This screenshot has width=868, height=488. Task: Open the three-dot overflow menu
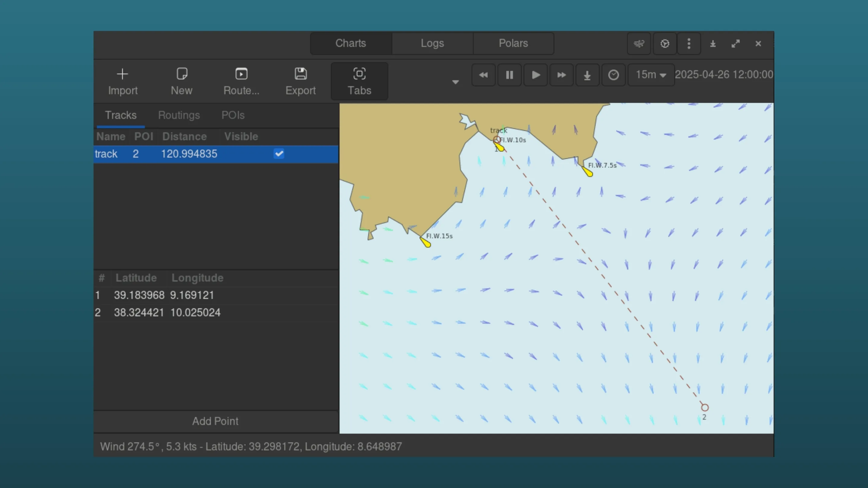(689, 43)
